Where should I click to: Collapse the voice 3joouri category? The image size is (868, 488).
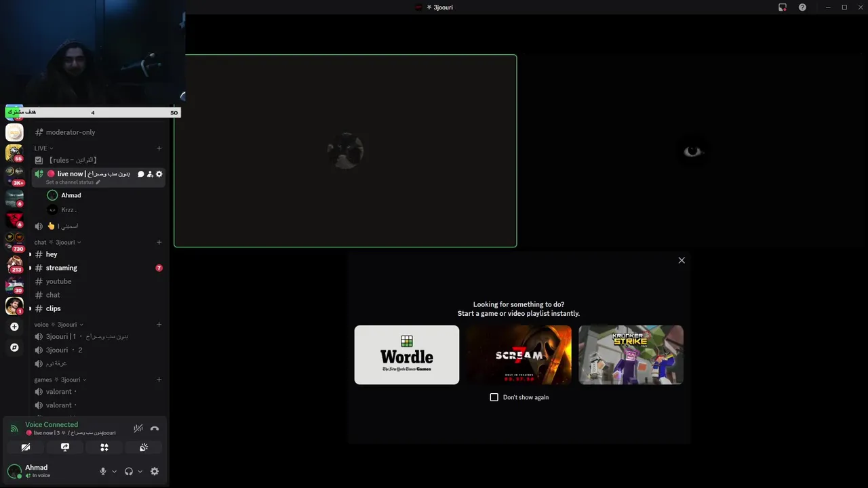click(x=59, y=324)
